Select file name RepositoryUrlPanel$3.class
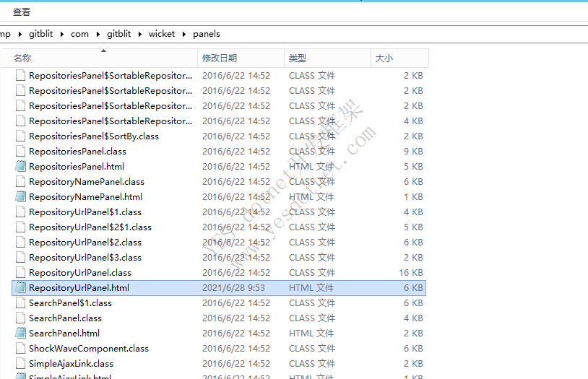Image resolution: width=588 pixels, height=379 pixels. tap(85, 258)
